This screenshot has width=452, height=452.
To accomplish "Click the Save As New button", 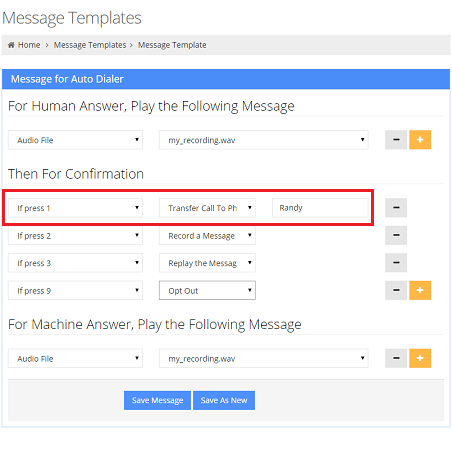I will (224, 400).
